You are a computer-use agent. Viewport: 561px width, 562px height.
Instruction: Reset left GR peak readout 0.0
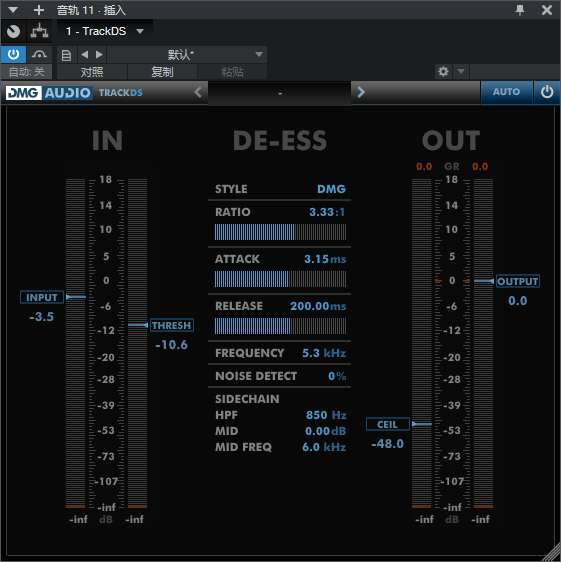click(x=424, y=166)
